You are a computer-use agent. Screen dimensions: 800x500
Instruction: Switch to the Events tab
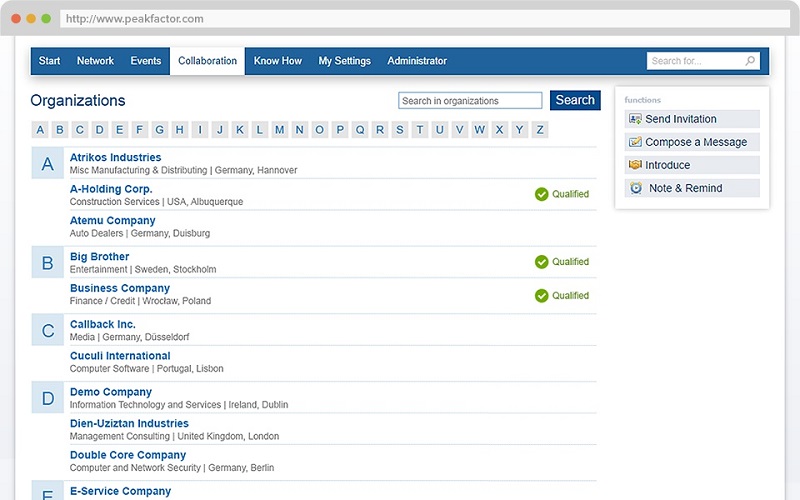click(x=146, y=61)
